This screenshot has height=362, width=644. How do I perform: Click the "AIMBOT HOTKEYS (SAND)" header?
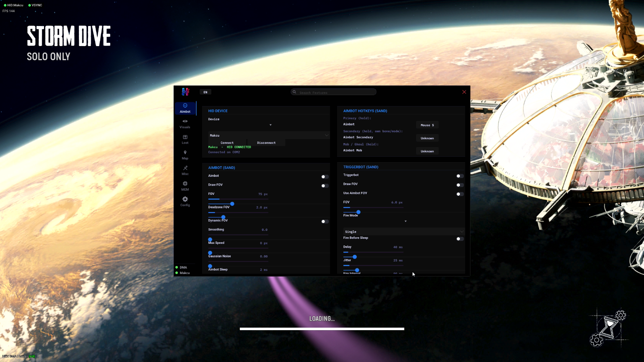(x=365, y=111)
